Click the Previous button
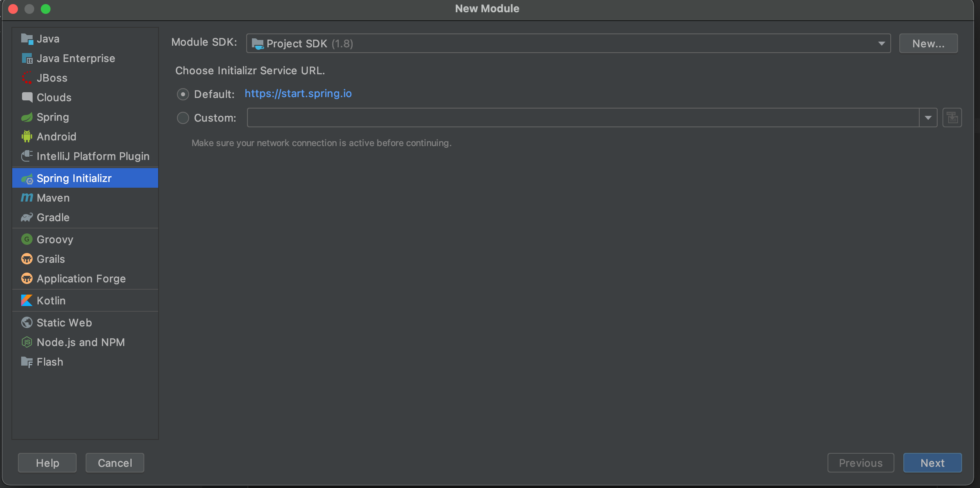 861,463
